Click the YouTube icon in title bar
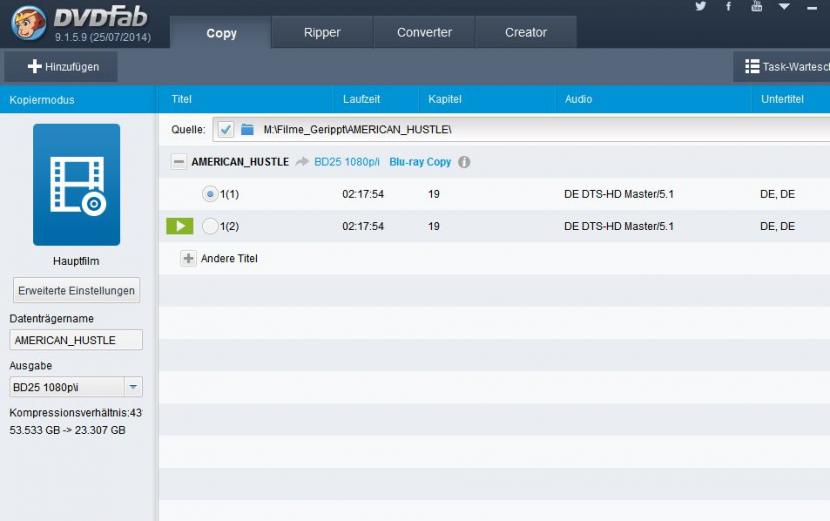This screenshot has width=830, height=521. click(756, 7)
